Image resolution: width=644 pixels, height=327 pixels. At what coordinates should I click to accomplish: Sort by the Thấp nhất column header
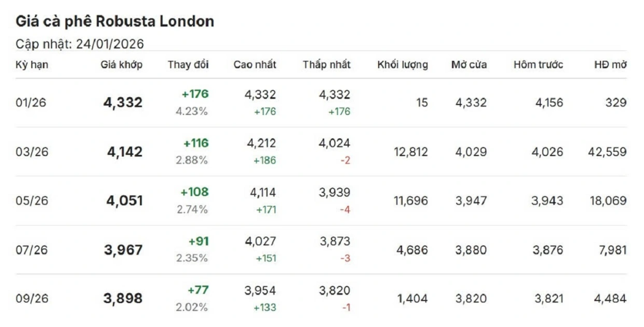tap(327, 65)
